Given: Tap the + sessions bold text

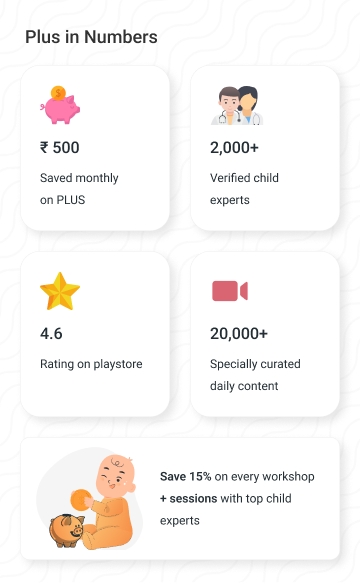Looking at the screenshot, I should 188,498.
